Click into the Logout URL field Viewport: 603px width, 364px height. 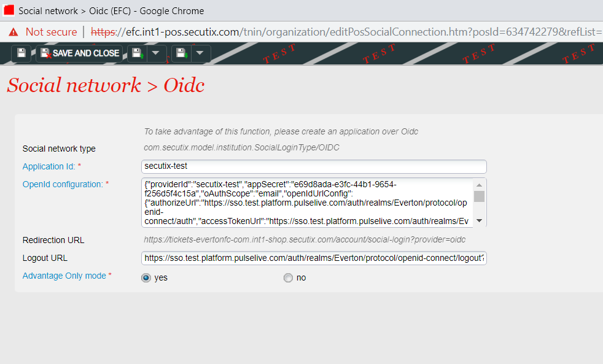coord(313,258)
